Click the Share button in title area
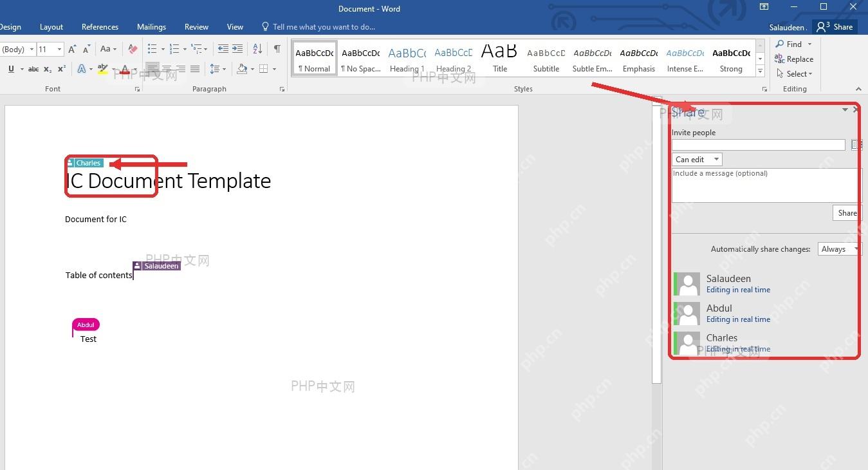868x470 pixels. 835,27
